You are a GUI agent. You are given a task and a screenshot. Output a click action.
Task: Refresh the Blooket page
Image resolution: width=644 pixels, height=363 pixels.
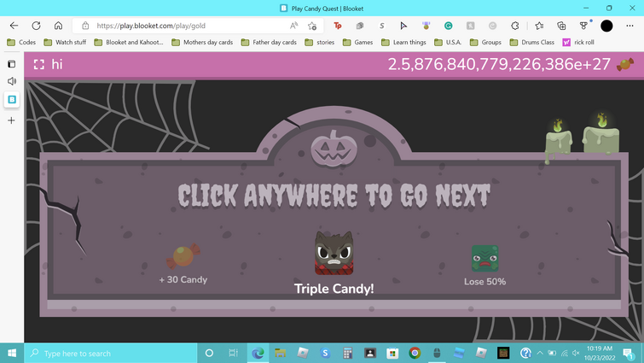coord(36,26)
